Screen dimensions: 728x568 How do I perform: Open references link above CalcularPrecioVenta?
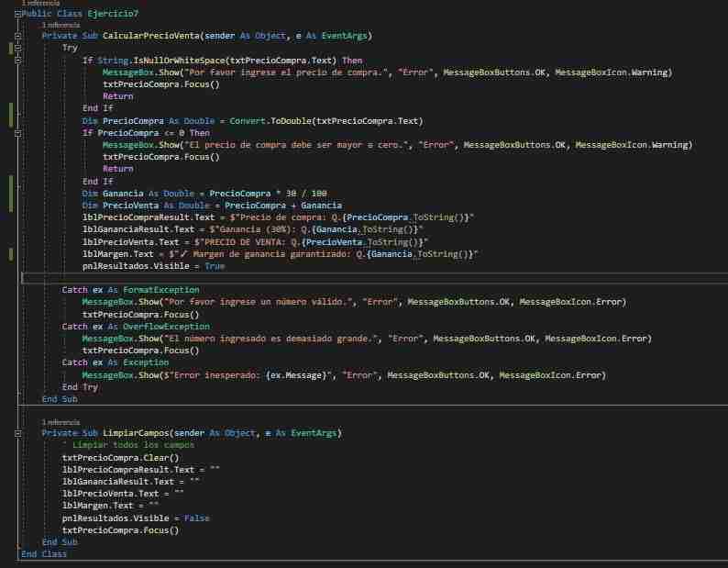click(61, 25)
